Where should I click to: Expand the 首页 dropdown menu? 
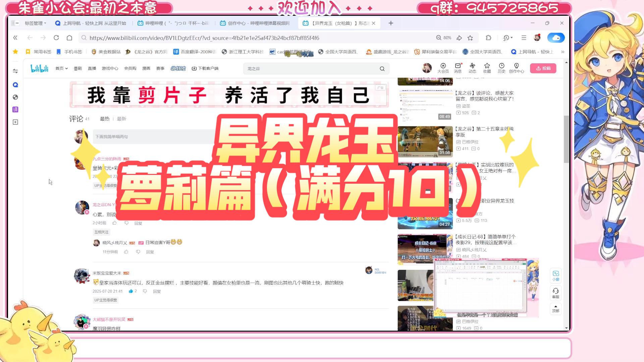(x=62, y=68)
